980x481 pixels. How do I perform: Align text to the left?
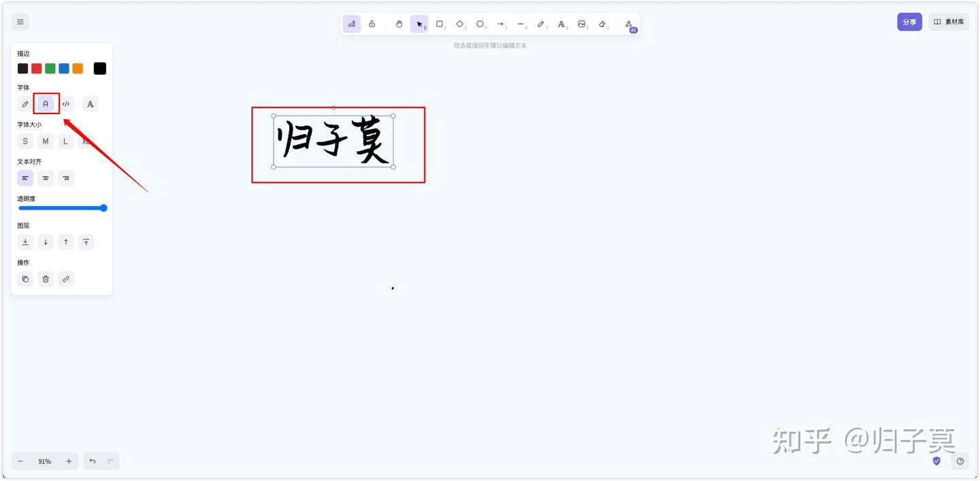tap(25, 178)
